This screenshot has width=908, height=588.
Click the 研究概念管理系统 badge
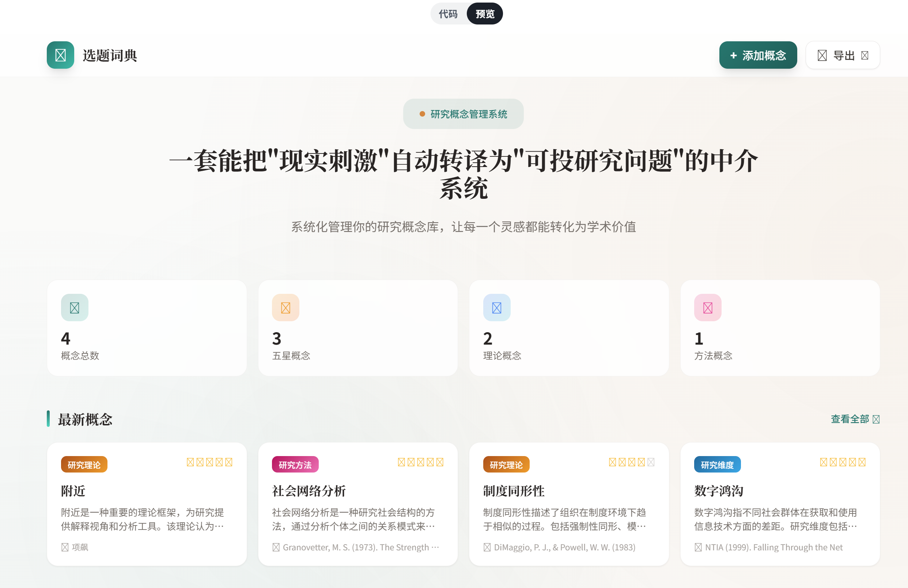463,114
